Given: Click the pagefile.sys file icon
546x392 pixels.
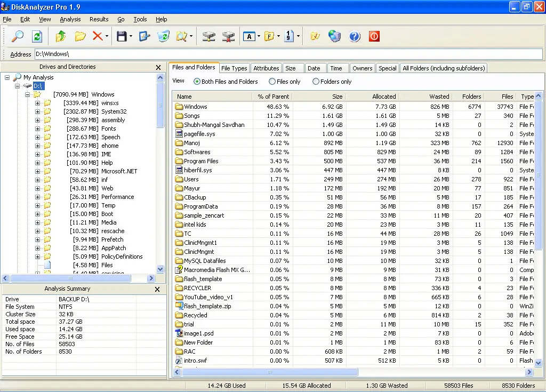Looking at the screenshot, I should (179, 134).
